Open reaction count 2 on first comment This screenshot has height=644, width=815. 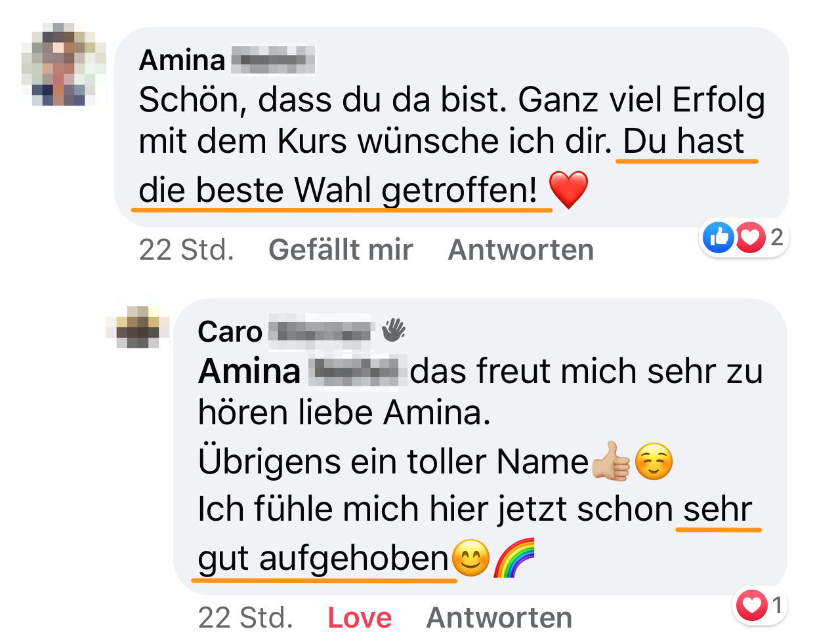(x=777, y=237)
